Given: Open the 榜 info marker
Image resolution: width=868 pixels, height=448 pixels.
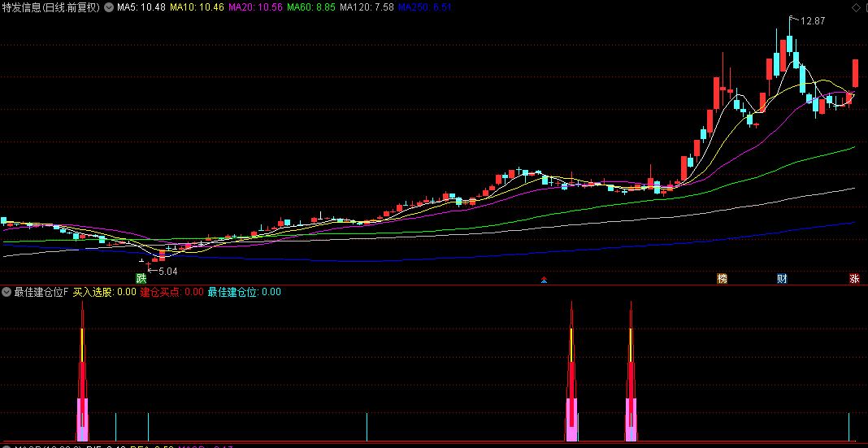Looking at the screenshot, I should point(722,279).
